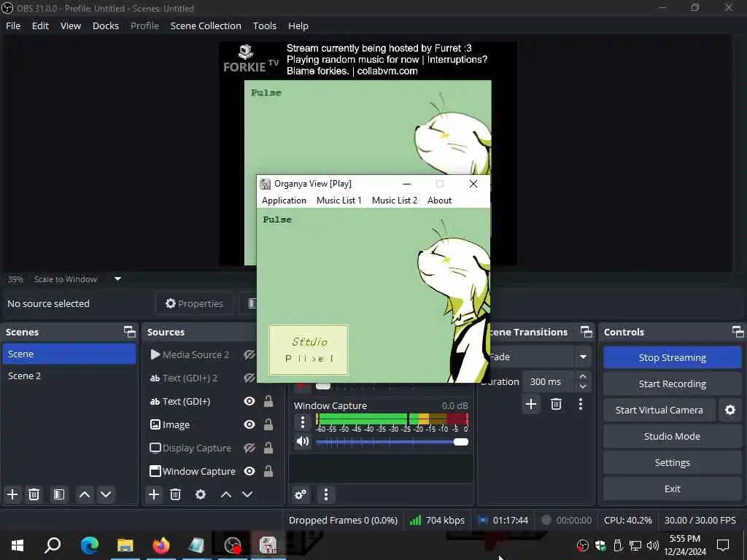Open About menu in Organya View
Viewport: 747px width, 560px height.
pyautogui.click(x=439, y=201)
